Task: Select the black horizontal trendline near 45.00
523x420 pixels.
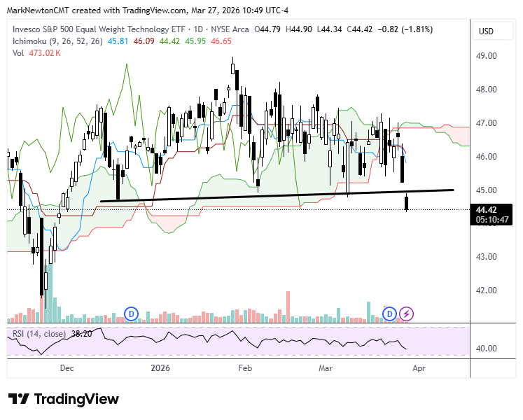Action: [x=280, y=195]
